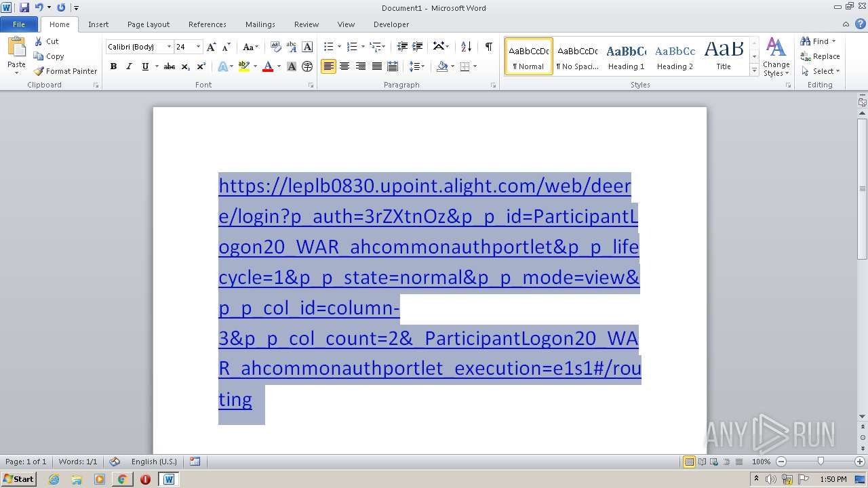
Task: Click the Macro recording status icon
Action: [195, 462]
